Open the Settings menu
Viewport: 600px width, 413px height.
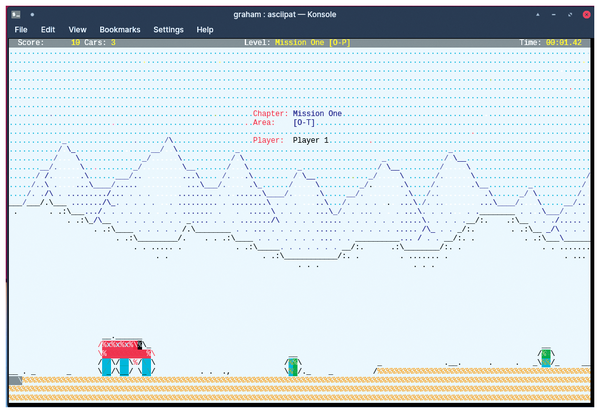coord(168,29)
